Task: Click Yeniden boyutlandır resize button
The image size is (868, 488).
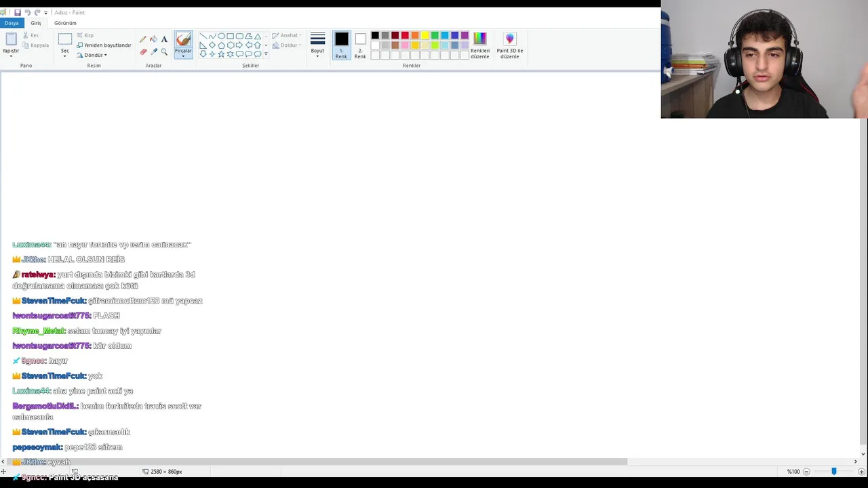Action: [x=104, y=45]
